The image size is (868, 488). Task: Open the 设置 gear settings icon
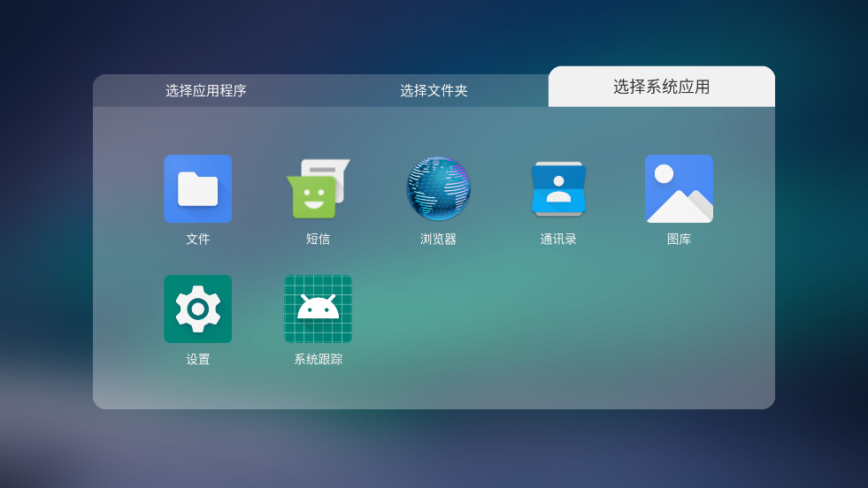(197, 309)
